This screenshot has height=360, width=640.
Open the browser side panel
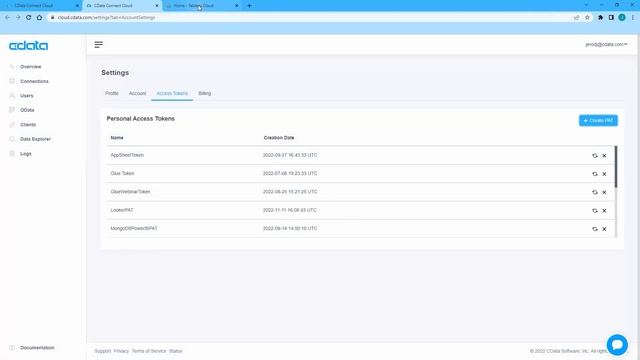611,18
